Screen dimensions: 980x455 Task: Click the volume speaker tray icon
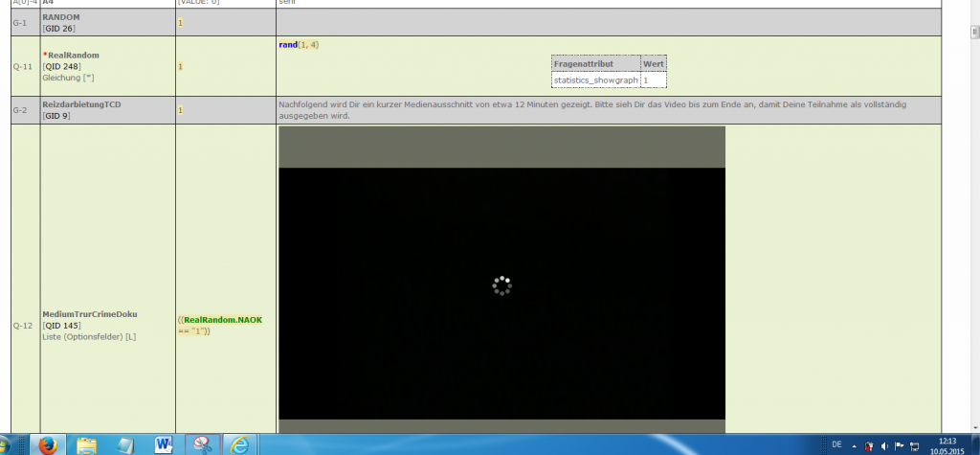coord(884,445)
